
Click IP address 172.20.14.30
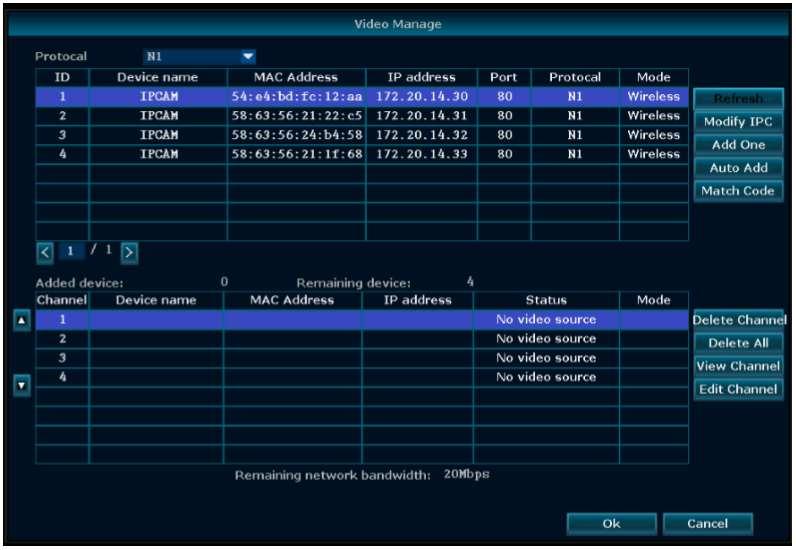pos(421,96)
